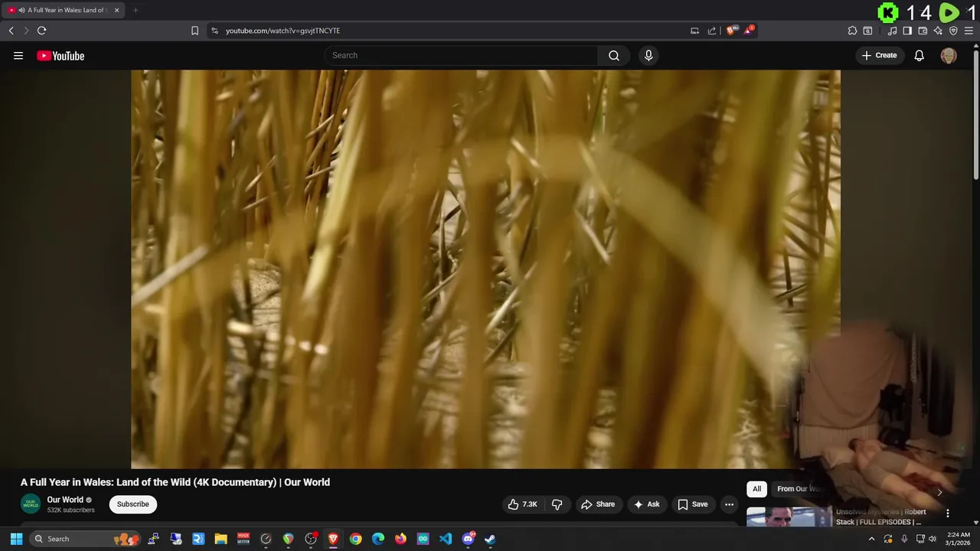Open Windows Start menu

pos(16,539)
